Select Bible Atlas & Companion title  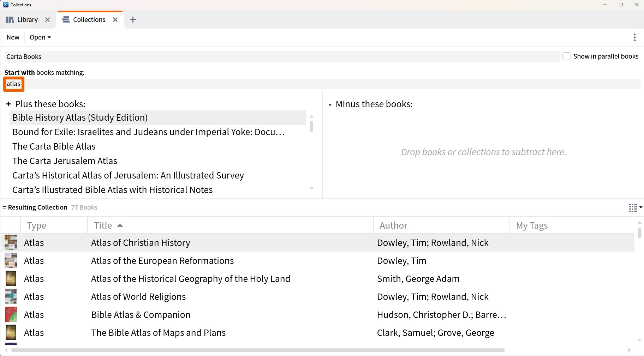coord(141,315)
